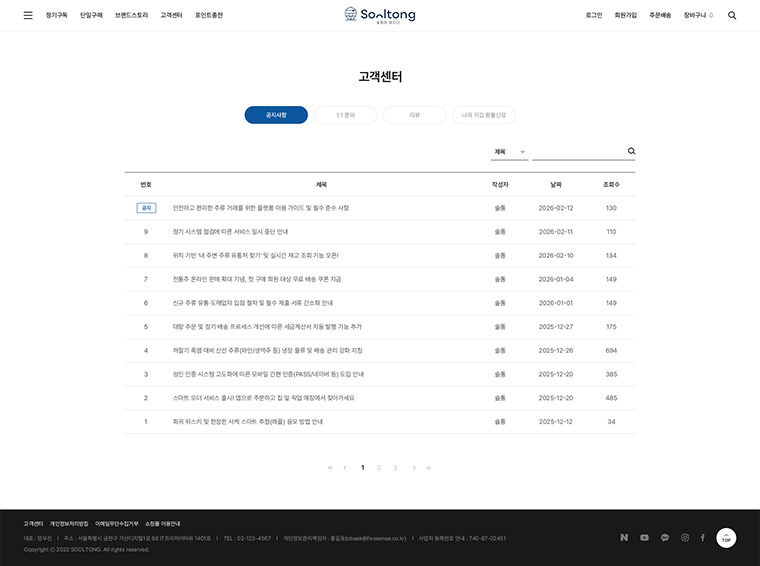
Task: Click the 로그인 link
Action: click(x=593, y=16)
